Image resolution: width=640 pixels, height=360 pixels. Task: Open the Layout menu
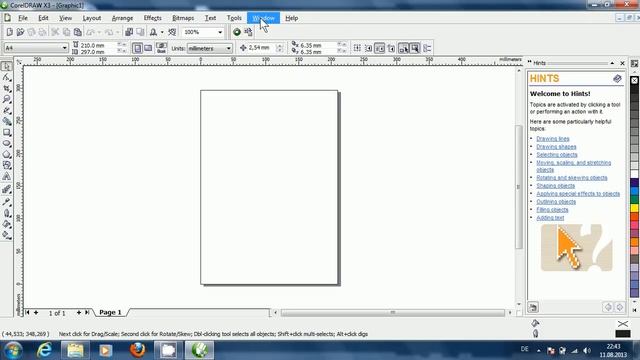(92, 18)
